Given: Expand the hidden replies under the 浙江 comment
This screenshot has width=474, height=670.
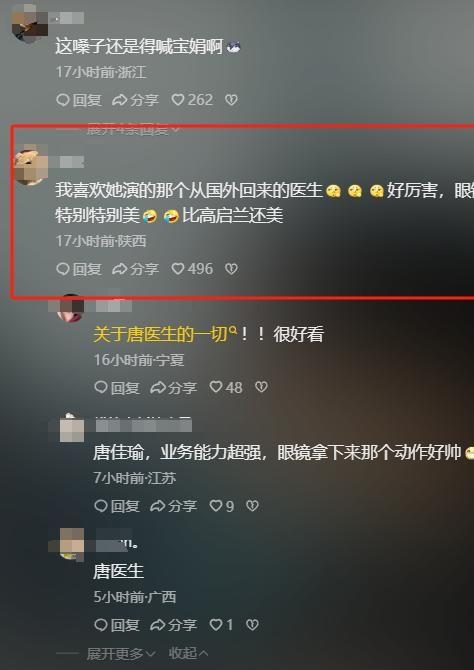Looking at the screenshot, I should 133,129.
